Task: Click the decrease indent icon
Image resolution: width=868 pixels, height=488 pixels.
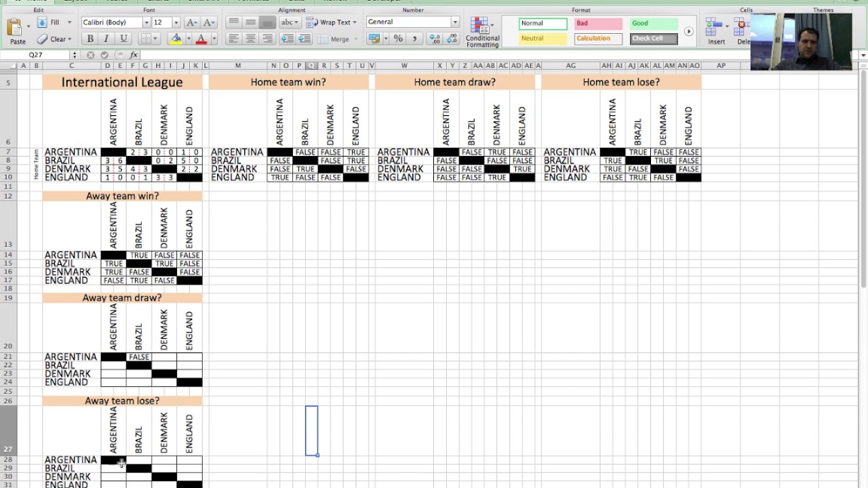Action: tap(288, 39)
